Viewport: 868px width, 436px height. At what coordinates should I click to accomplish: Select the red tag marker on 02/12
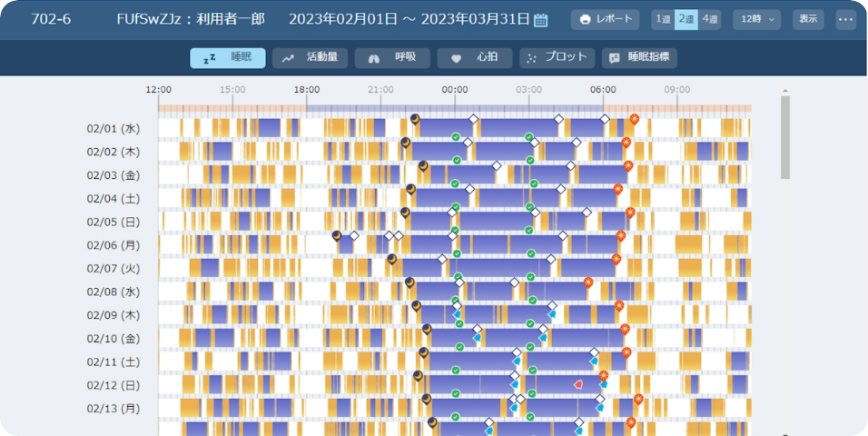[578, 384]
